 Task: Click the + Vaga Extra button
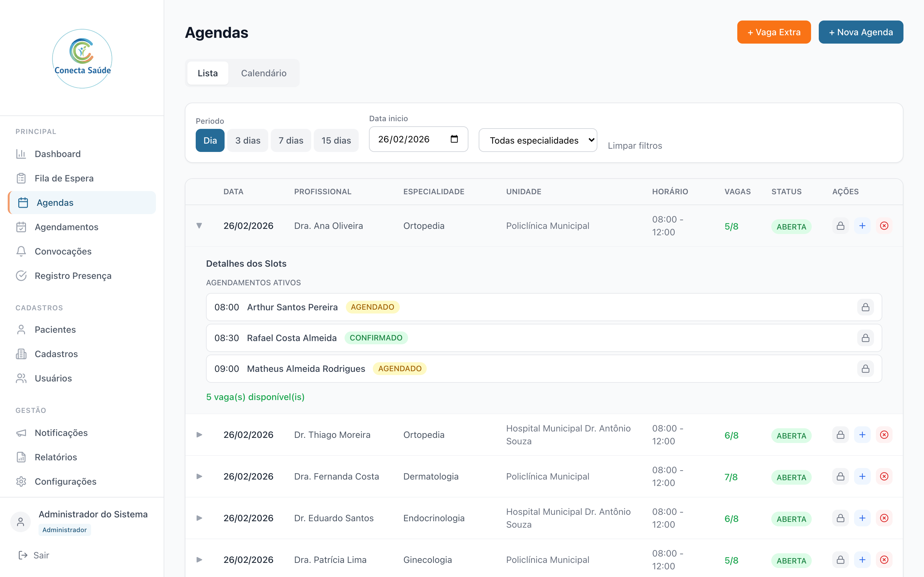point(774,32)
